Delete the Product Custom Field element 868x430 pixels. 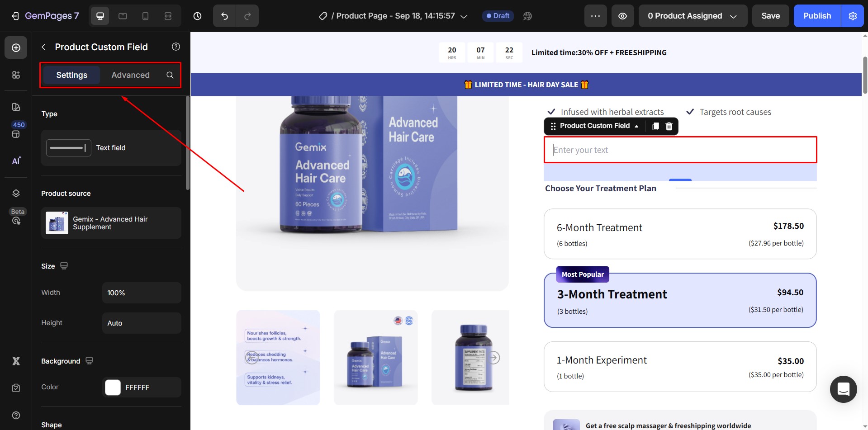[x=669, y=126]
